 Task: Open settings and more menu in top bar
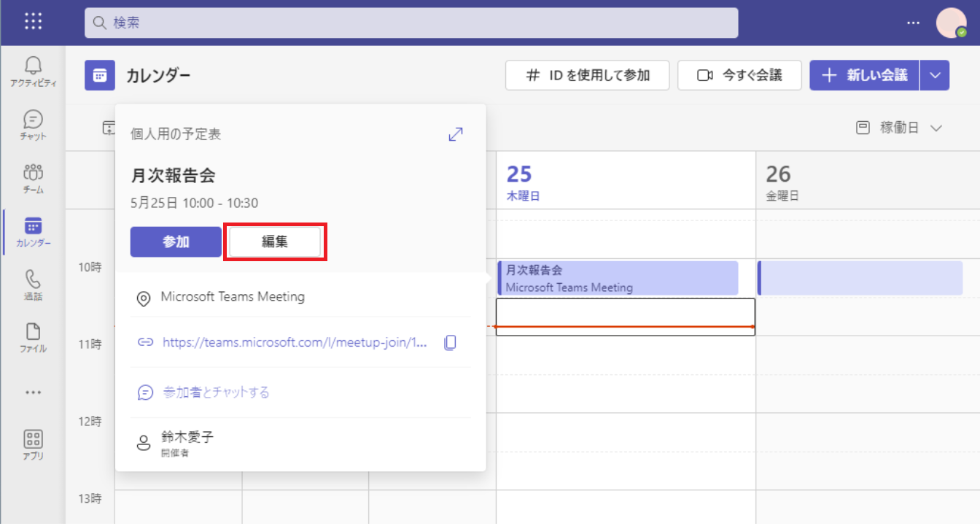tap(914, 23)
